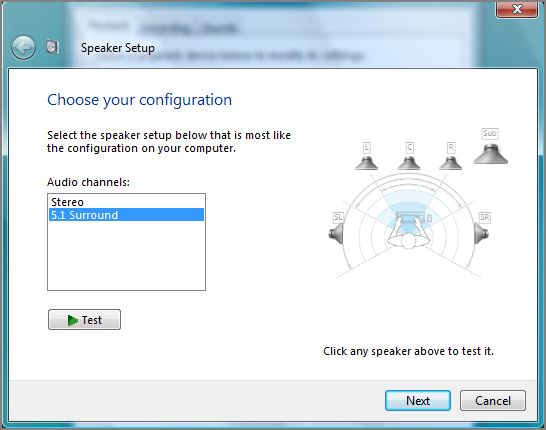The height and width of the screenshot is (430, 546).
Task: Test the surround left side speaker
Action: (336, 233)
